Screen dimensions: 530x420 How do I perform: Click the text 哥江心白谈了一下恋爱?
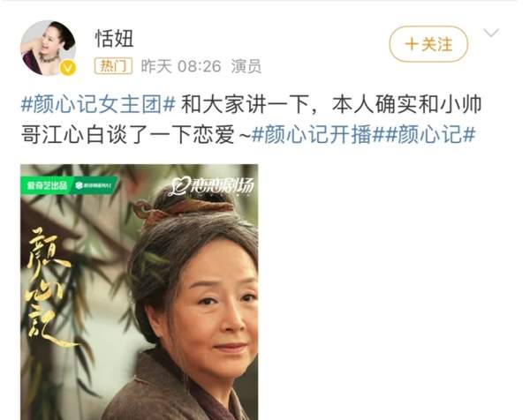[127, 134]
